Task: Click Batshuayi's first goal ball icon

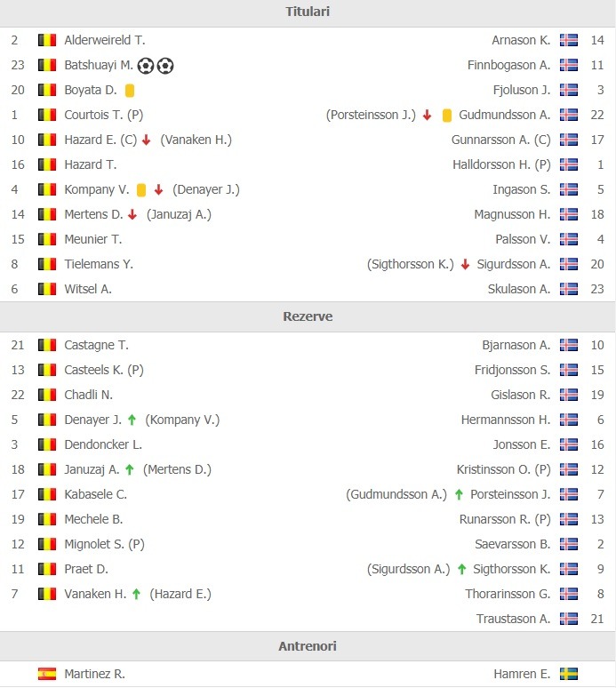Action: [145, 66]
